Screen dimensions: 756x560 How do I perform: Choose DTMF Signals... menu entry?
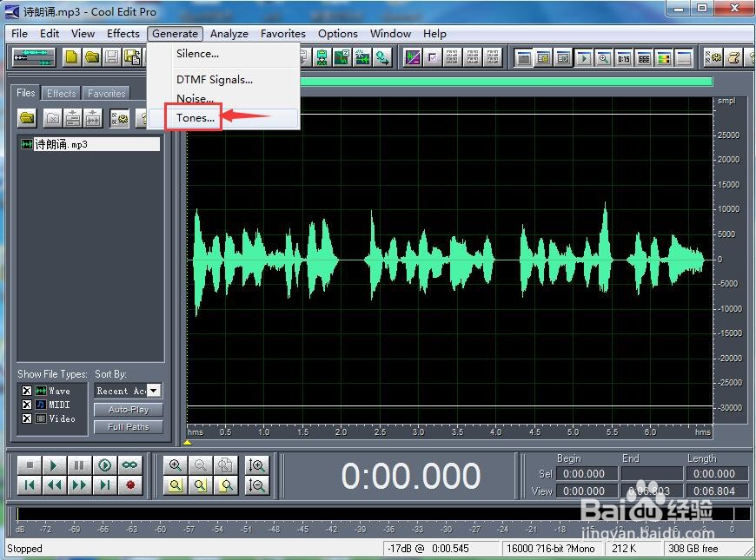pos(223,80)
